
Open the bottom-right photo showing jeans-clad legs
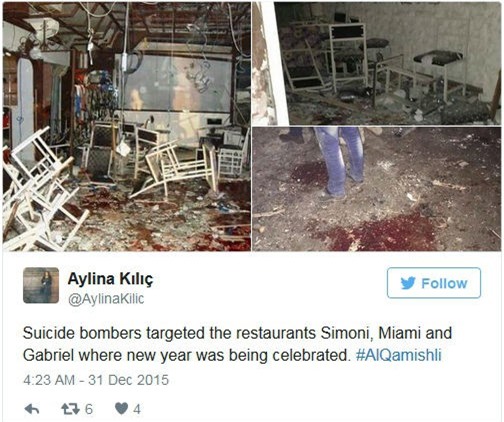[377, 189]
